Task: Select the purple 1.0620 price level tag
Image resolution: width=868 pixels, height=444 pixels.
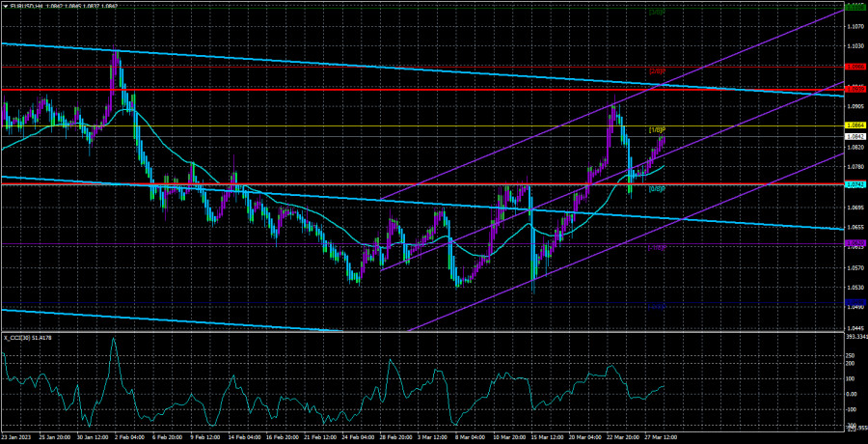Action: [x=855, y=243]
